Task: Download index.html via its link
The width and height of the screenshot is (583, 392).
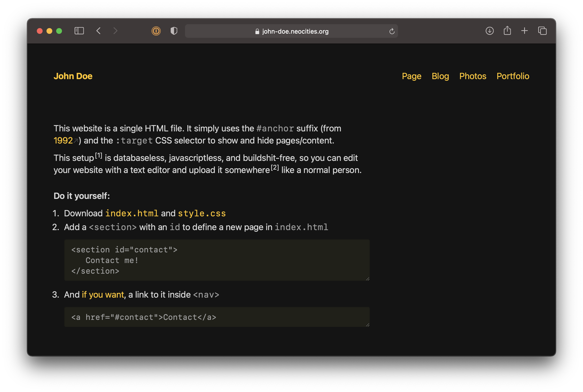Action: pyautogui.click(x=131, y=213)
